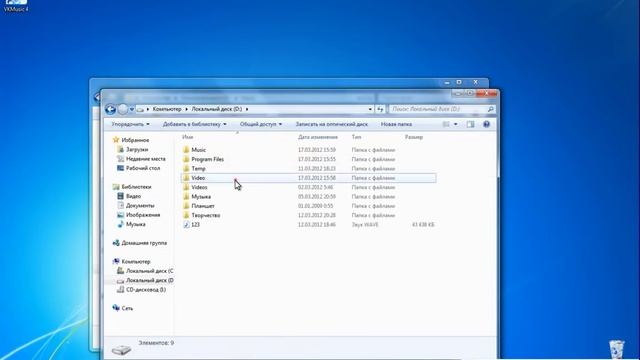This screenshot has width=640, height=360.
Task: Select the Program Files folder icon
Action: click(186, 159)
